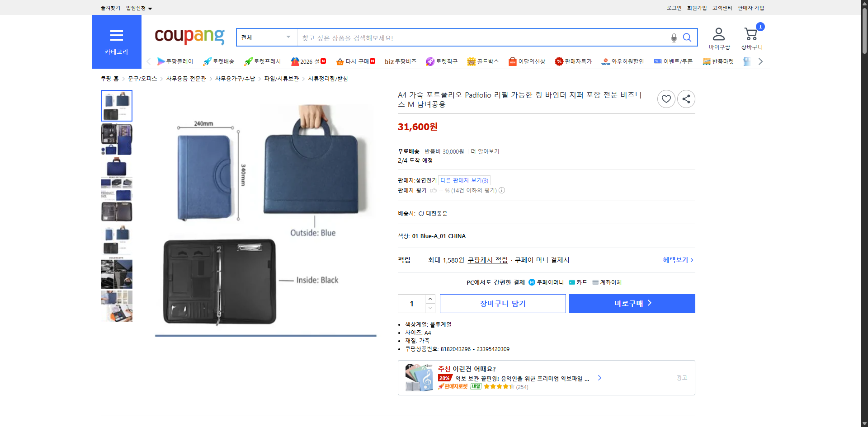The image size is (868, 427).
Task: Toggle the wishlist heart for this product
Action: click(x=666, y=99)
